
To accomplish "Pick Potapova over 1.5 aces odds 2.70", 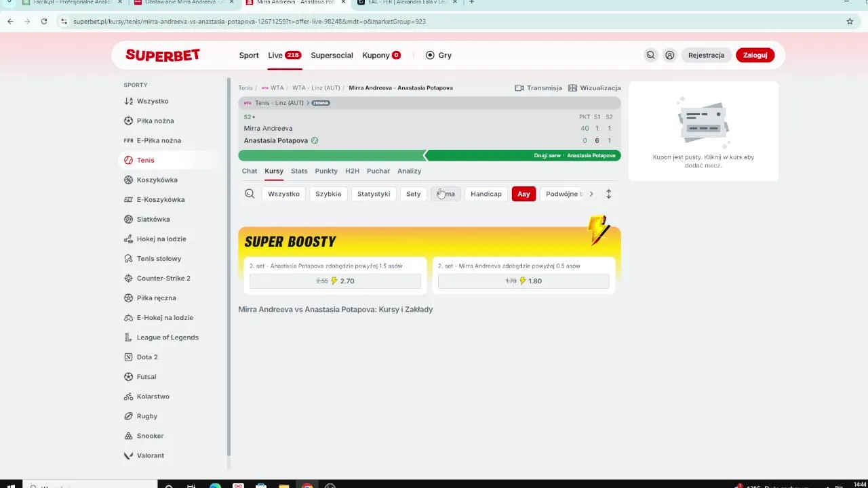I will pos(335,281).
